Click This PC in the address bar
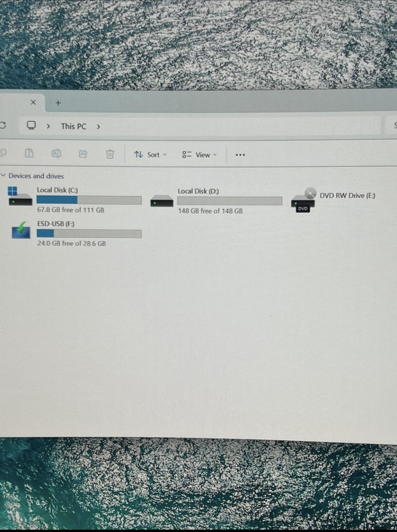397x532 pixels. click(73, 126)
